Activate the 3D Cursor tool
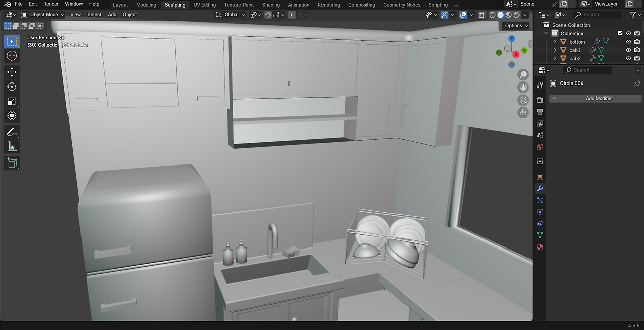 pos(12,56)
